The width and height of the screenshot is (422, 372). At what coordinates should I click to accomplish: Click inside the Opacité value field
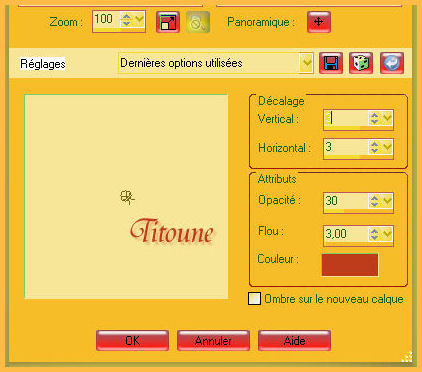(x=346, y=201)
